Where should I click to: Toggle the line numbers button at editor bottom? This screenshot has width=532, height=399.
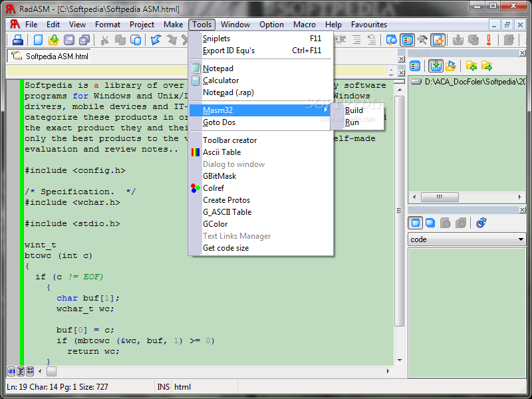(11, 371)
